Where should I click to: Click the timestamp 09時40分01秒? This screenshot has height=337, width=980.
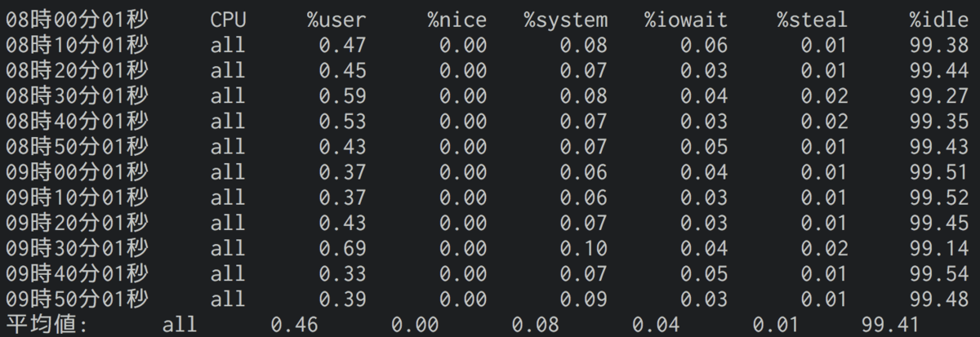[77, 273]
